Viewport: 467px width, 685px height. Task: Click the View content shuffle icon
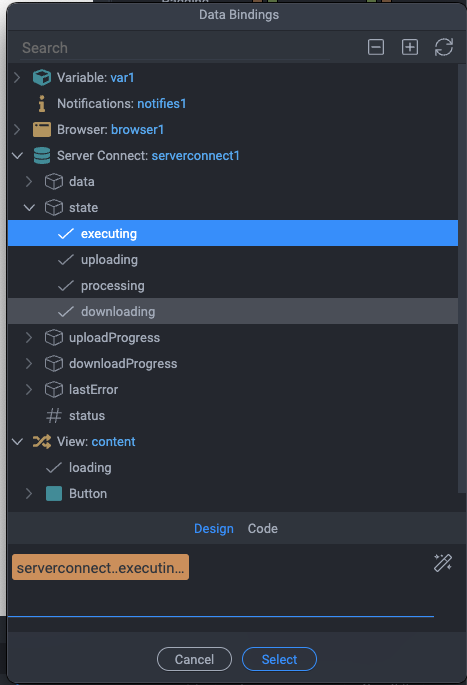pos(42,442)
